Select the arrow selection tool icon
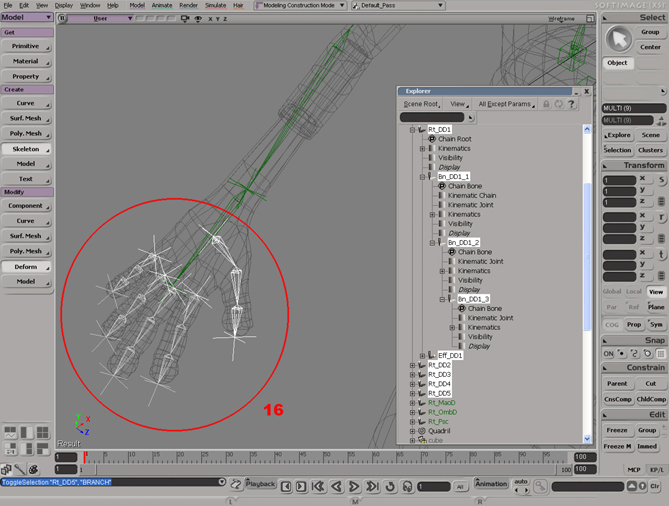669x506 pixels. pos(617,38)
